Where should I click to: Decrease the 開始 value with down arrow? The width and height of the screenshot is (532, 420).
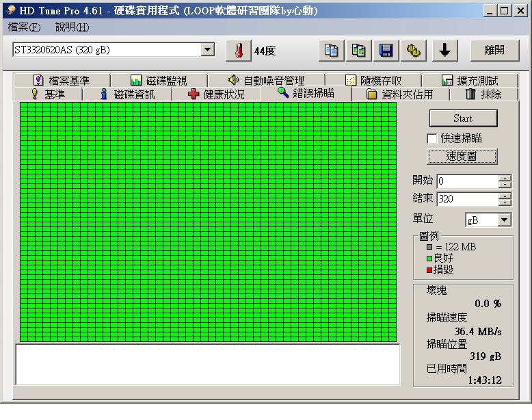pos(505,185)
